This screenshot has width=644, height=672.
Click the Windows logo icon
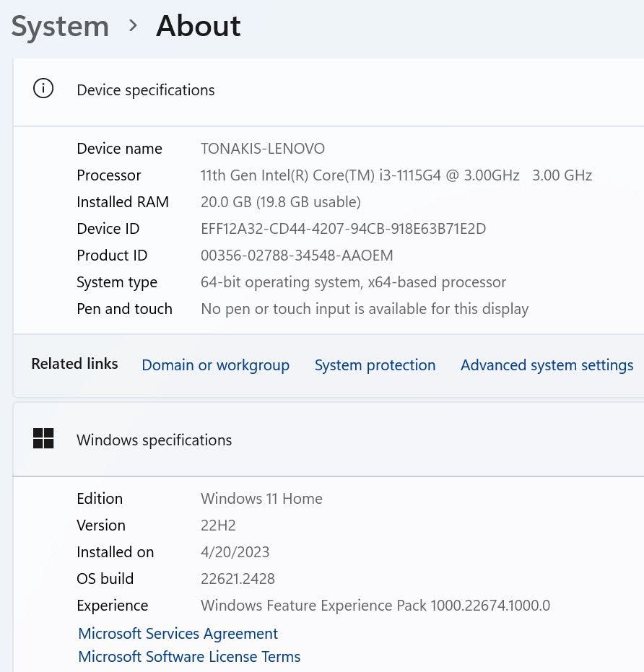pos(43,438)
